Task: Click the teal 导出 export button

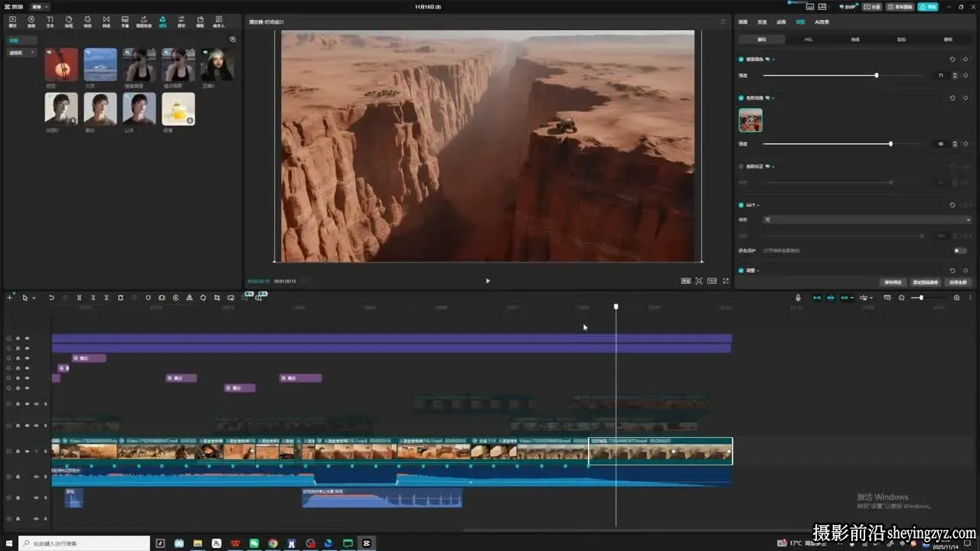Action: (x=928, y=6)
